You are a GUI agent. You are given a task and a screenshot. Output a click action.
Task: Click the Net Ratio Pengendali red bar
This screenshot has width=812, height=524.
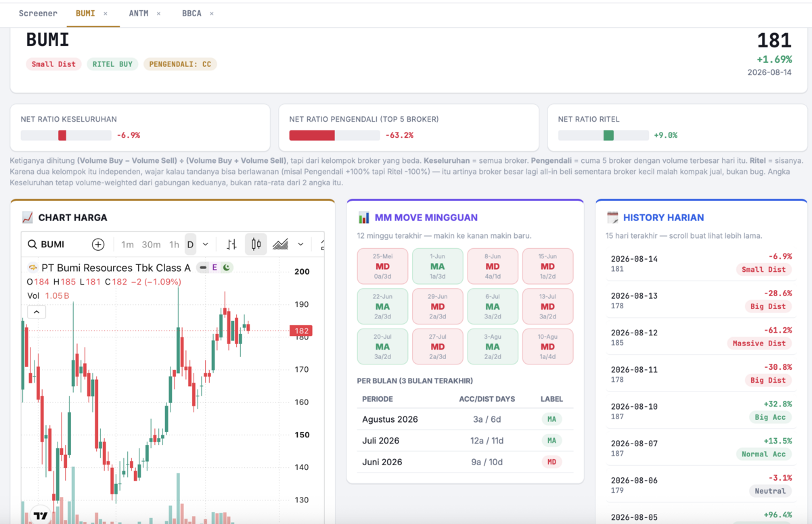pyautogui.click(x=312, y=135)
